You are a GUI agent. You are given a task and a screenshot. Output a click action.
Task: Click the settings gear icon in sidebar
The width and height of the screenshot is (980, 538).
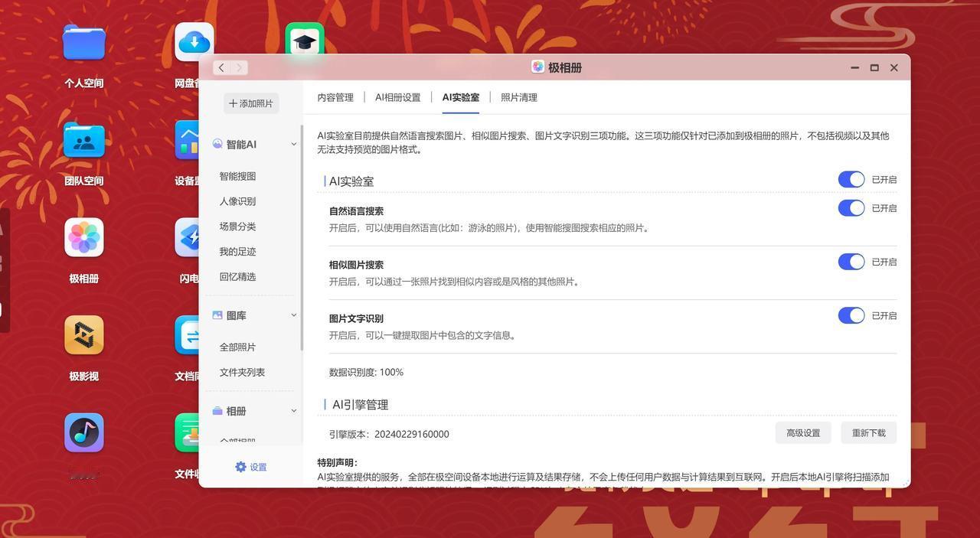(241, 467)
